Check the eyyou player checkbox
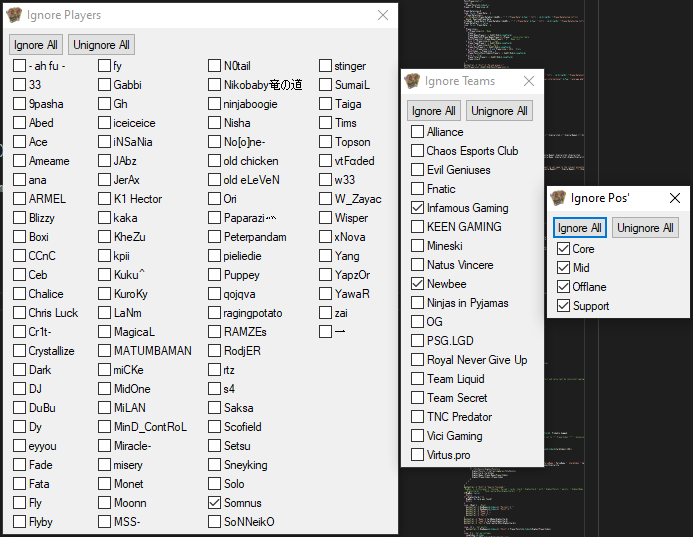693x537 pixels. coord(19,446)
